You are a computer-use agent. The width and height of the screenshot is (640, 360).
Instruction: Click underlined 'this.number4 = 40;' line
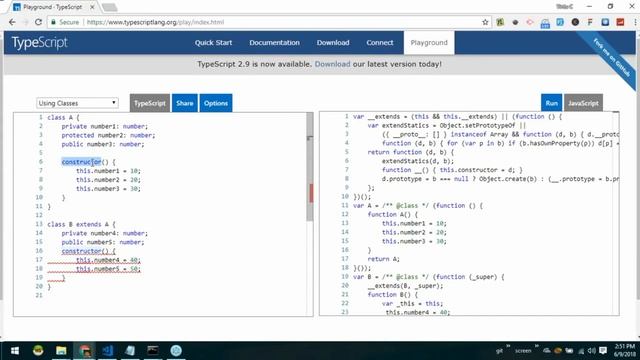[x=108, y=260]
